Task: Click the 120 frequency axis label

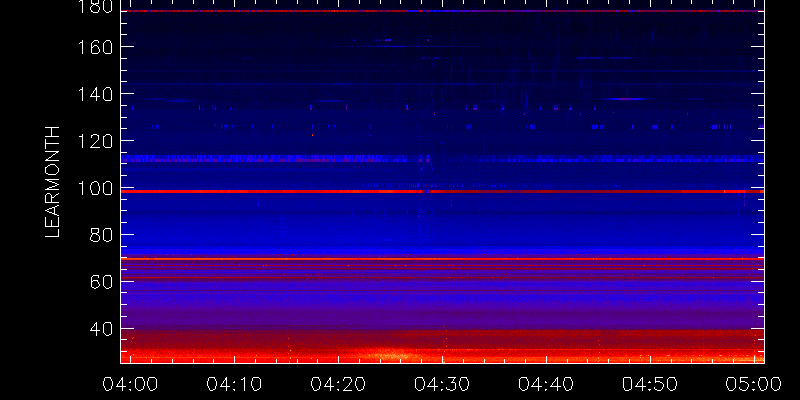Action: tap(94, 141)
